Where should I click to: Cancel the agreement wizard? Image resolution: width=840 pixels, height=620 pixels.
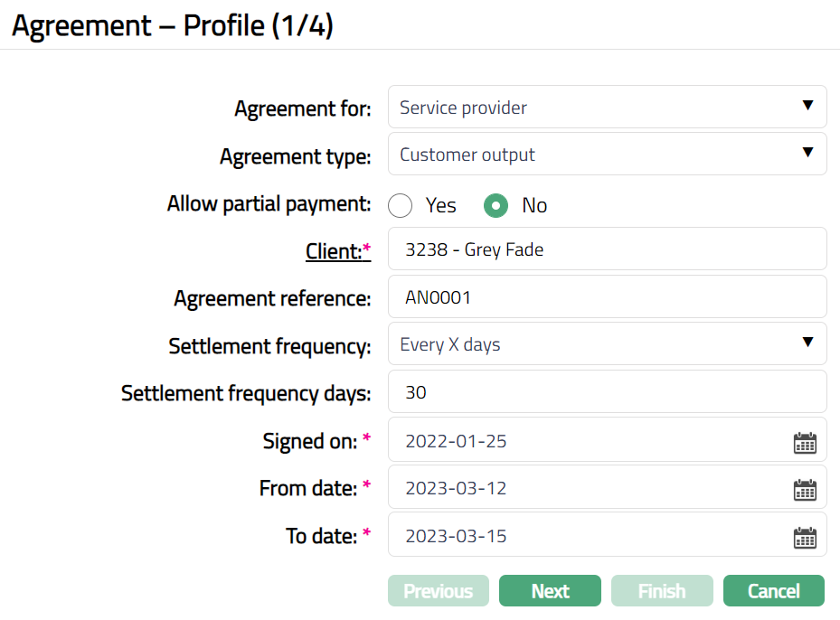[773, 591]
